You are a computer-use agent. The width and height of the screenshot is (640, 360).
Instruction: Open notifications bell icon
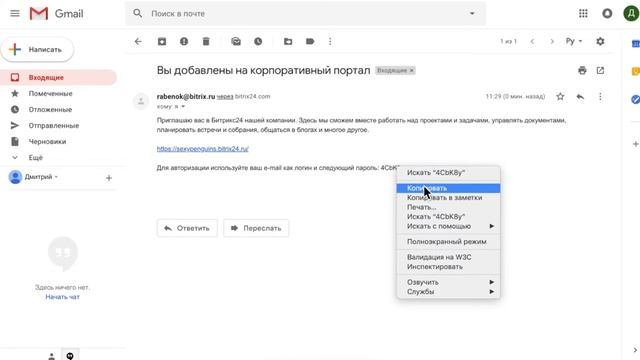point(607,13)
